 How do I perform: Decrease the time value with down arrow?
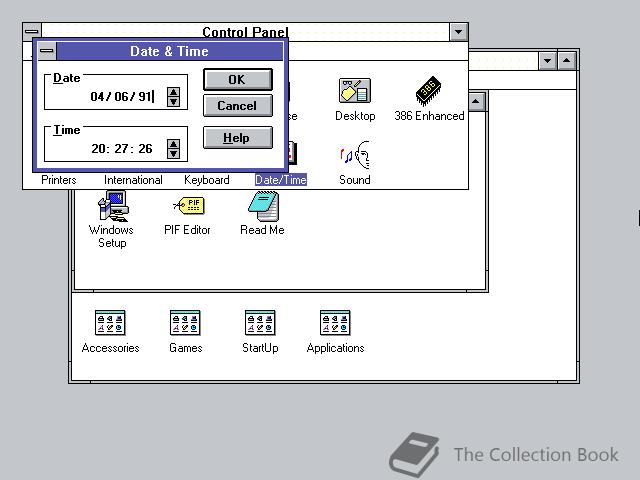pos(173,154)
